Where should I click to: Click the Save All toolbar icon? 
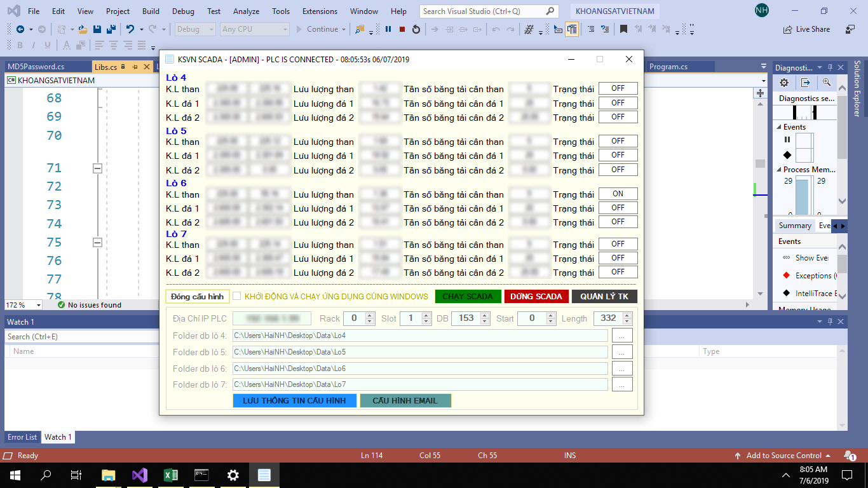(111, 29)
